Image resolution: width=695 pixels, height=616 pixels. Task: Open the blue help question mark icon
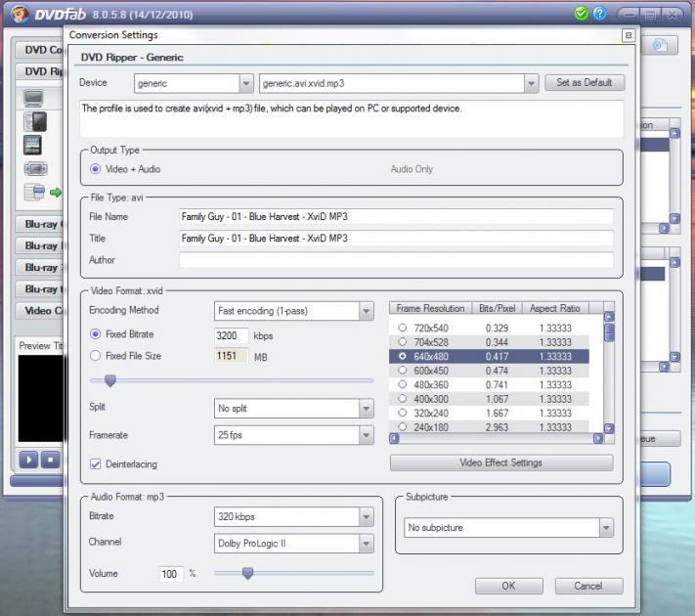[600, 14]
